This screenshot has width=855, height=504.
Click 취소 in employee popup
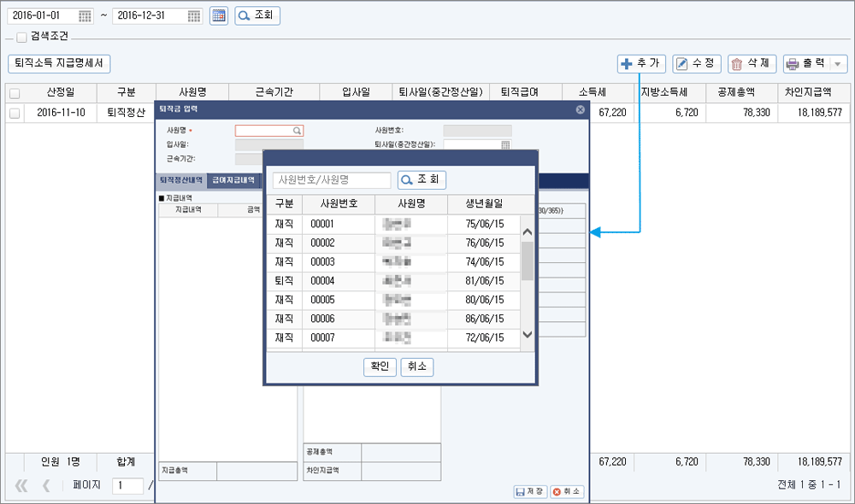(417, 366)
